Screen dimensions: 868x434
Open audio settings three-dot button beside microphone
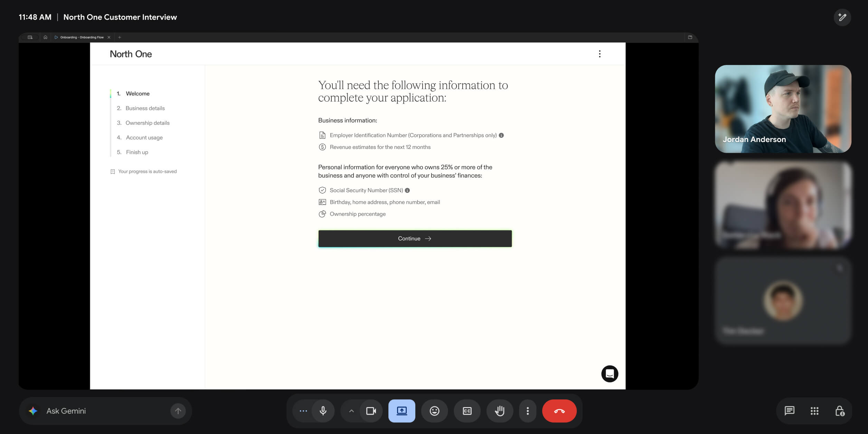[303, 411]
